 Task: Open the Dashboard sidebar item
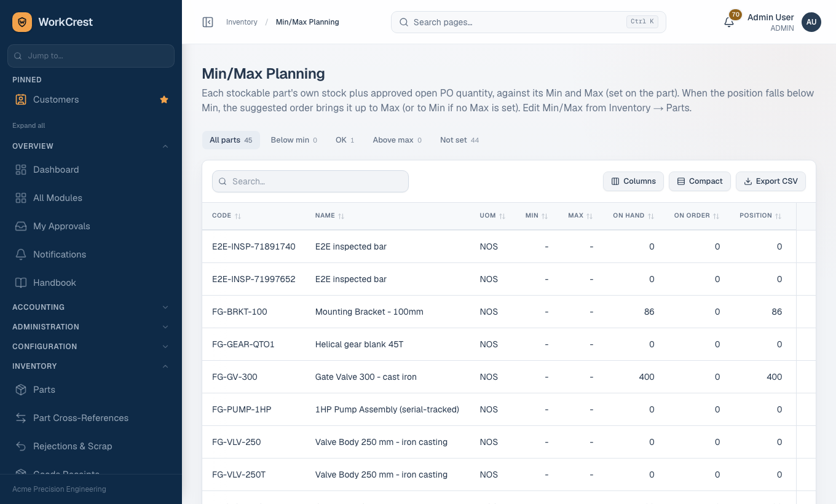tap(91, 170)
